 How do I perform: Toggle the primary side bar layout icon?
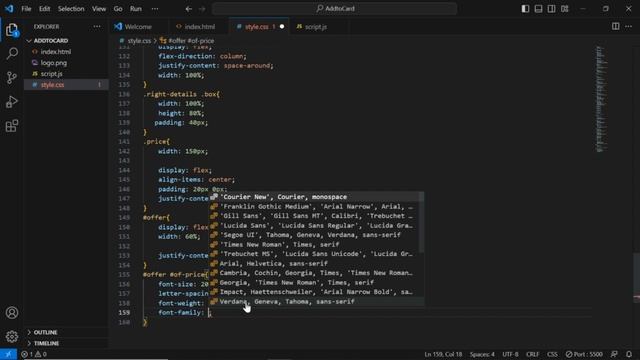(525, 9)
